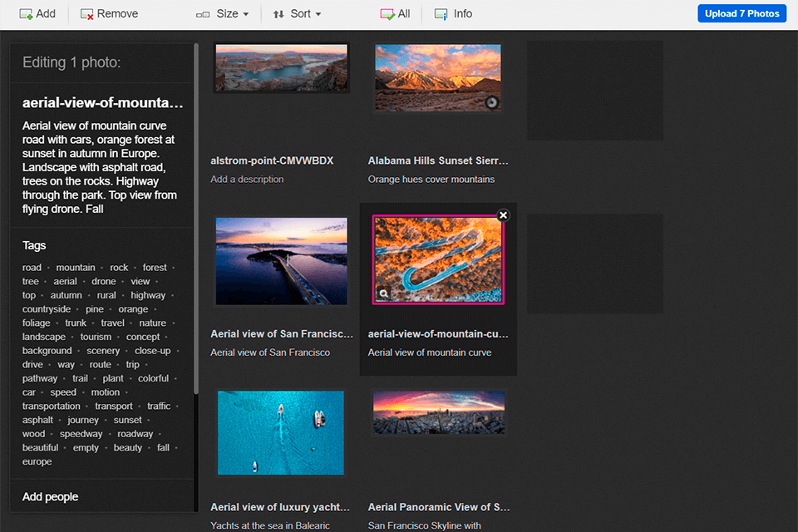Click the side panel scrollbar
This screenshot has width=798, height=532.
(x=196, y=219)
